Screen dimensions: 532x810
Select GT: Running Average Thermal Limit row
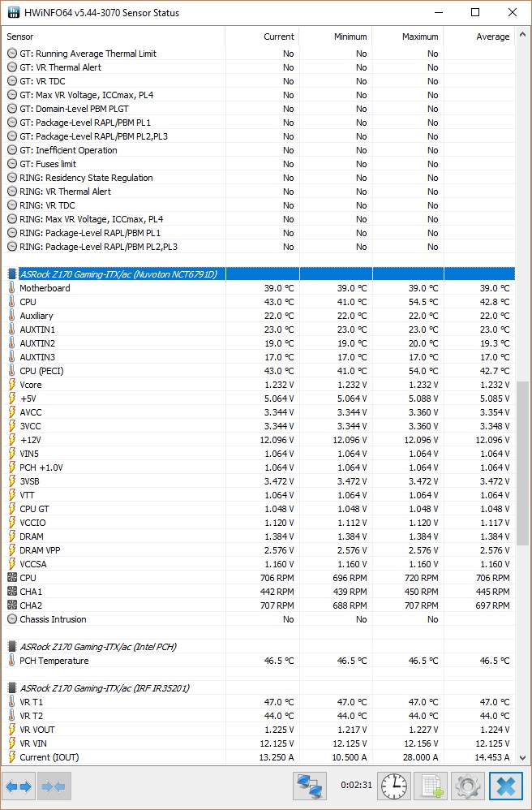click(259, 54)
